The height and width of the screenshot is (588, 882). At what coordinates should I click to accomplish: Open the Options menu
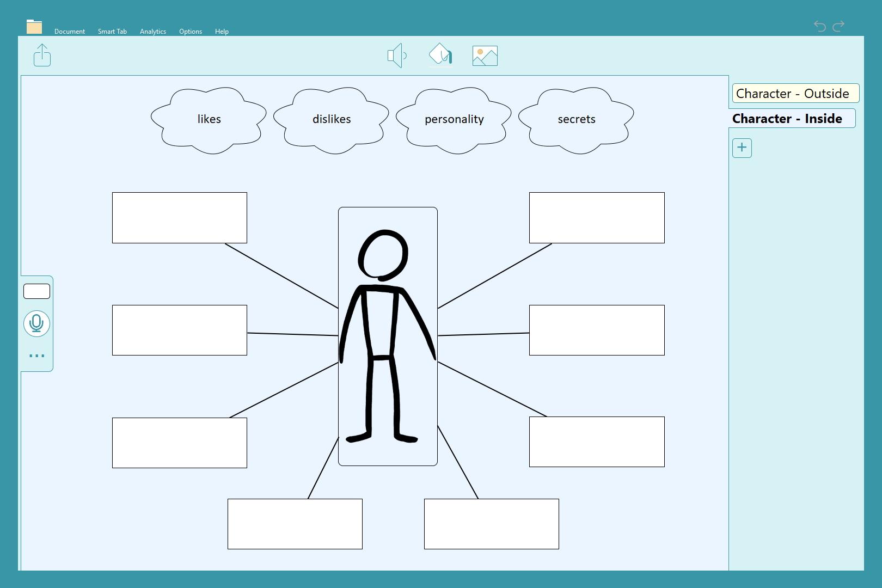click(191, 32)
